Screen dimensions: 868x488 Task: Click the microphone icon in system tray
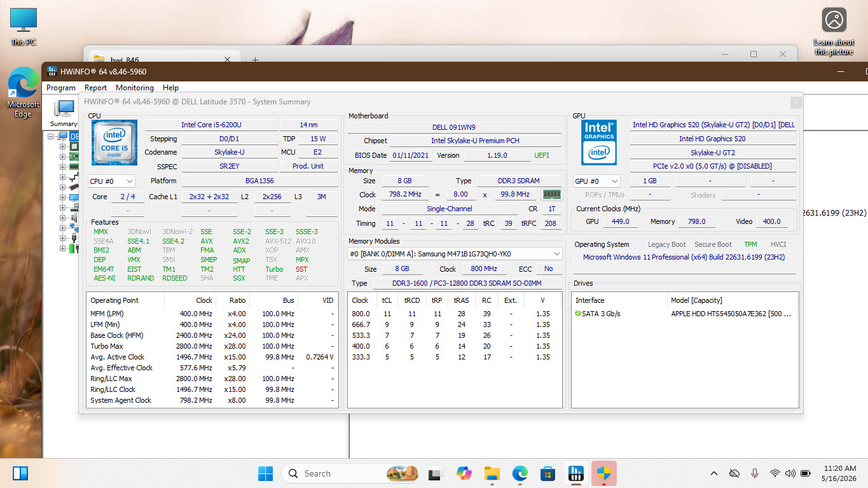(x=755, y=473)
